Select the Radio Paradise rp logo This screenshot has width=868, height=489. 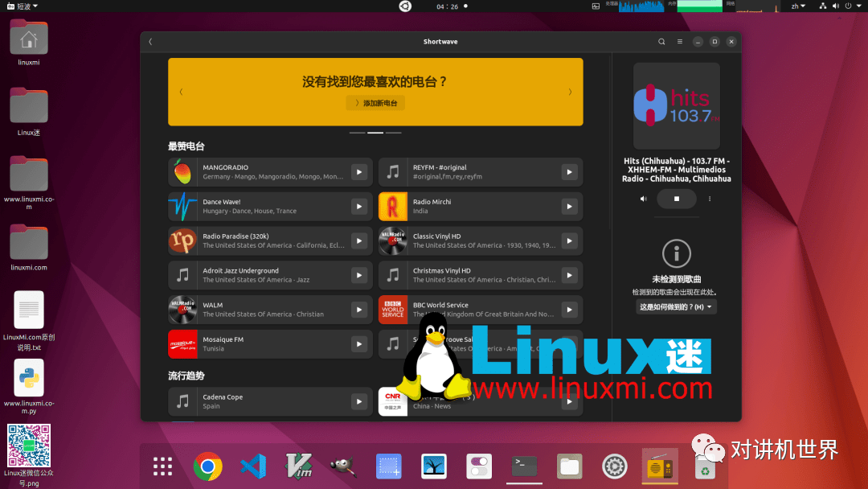[x=182, y=241]
